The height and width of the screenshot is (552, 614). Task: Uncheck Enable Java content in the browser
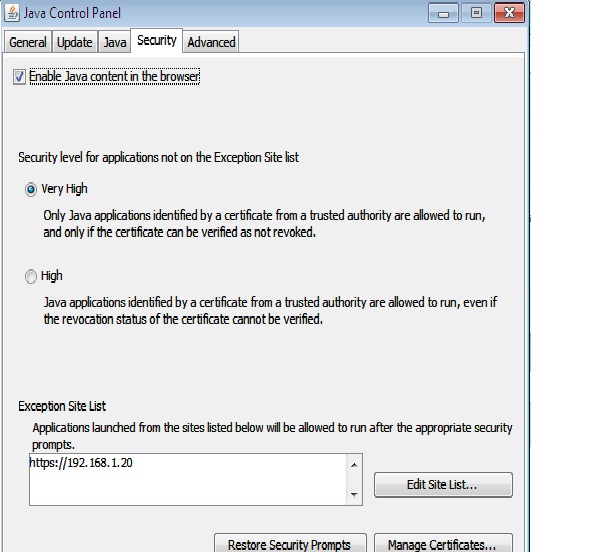pos(19,76)
